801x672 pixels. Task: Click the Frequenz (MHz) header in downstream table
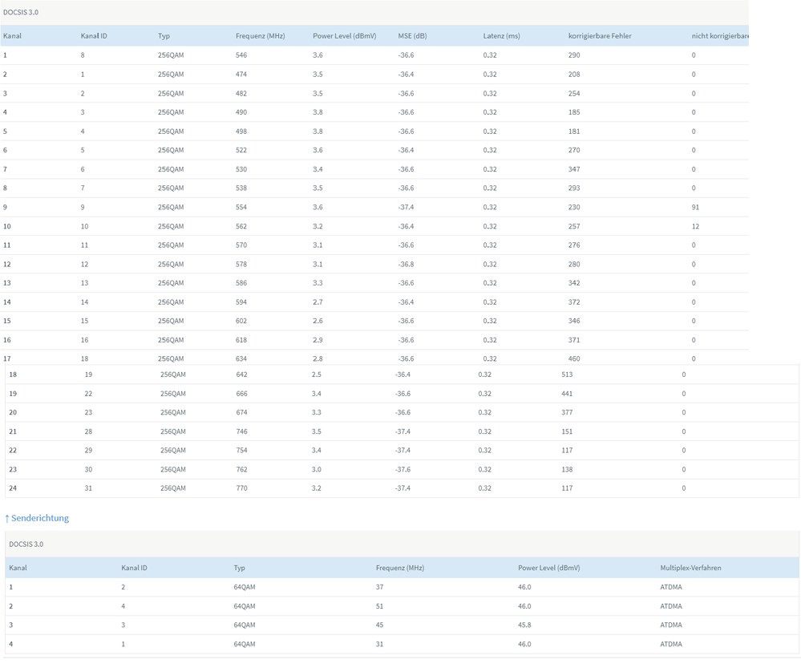click(x=260, y=36)
